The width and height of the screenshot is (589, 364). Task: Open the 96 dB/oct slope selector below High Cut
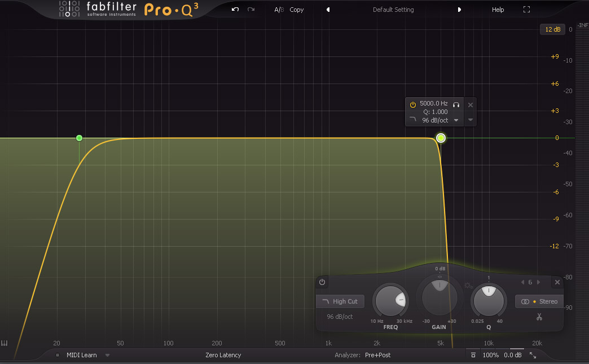pos(340,317)
